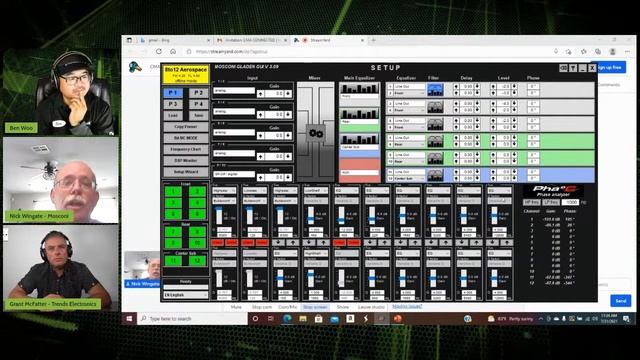The image size is (640, 360).
Task: Open the mixer gears icon
Action: 316,133
